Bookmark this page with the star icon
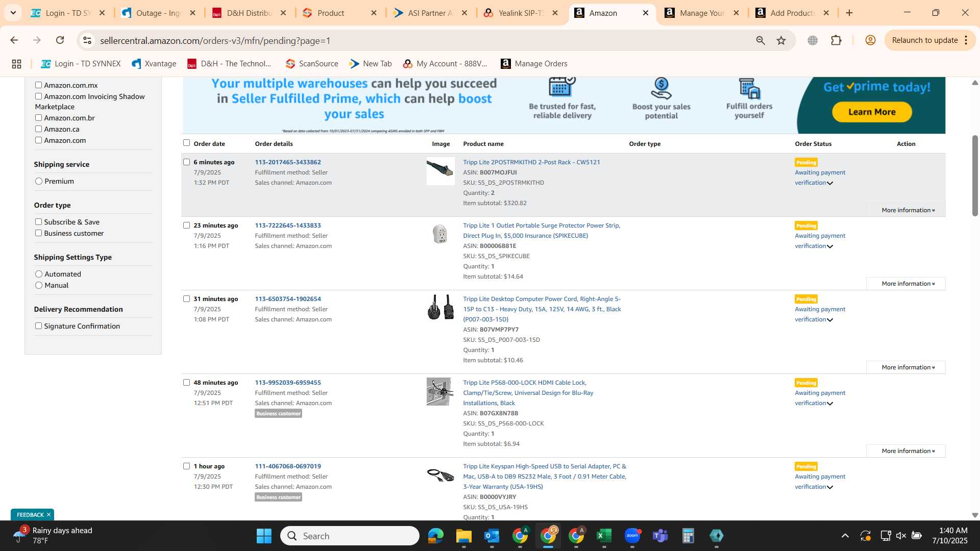The width and height of the screenshot is (980, 551). (781, 40)
